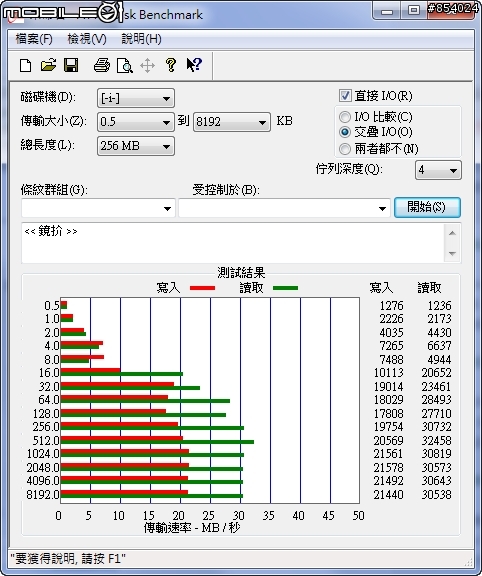This screenshot has height=576, width=482.
Task: Toggle the 直接 I/O(R) checkbox
Action: coord(345,96)
